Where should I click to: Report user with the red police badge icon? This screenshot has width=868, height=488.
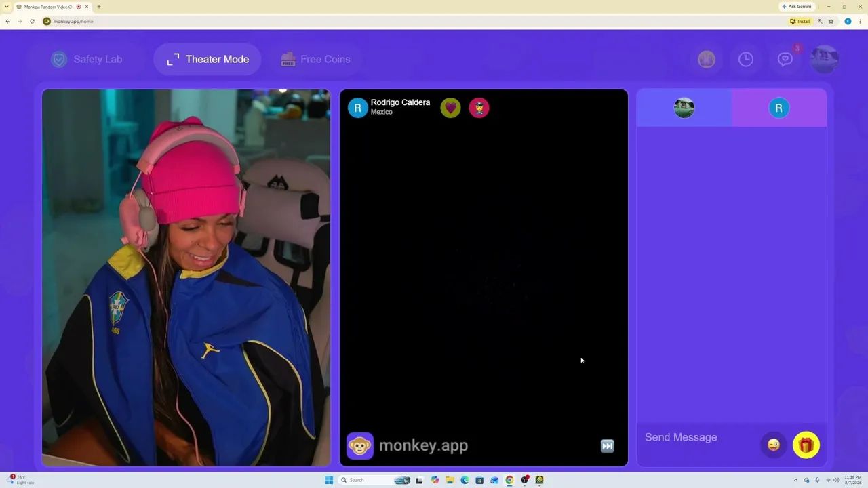click(x=479, y=108)
